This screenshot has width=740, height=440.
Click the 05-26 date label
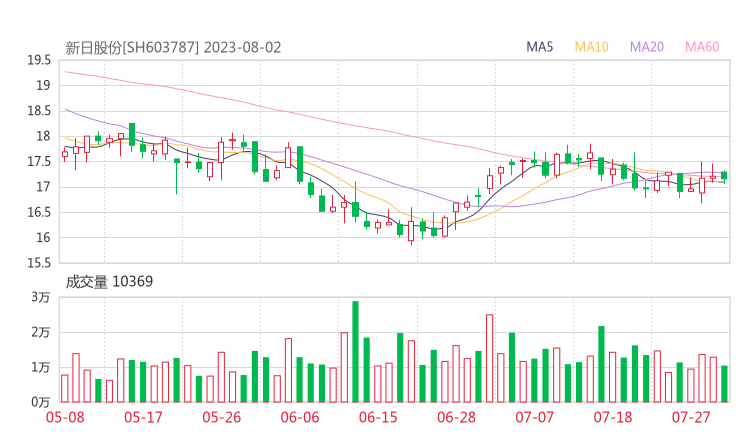(x=221, y=417)
